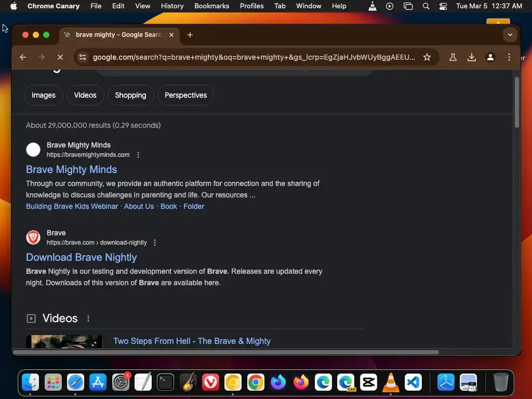Filter results by Videos chip

pyautogui.click(x=85, y=96)
